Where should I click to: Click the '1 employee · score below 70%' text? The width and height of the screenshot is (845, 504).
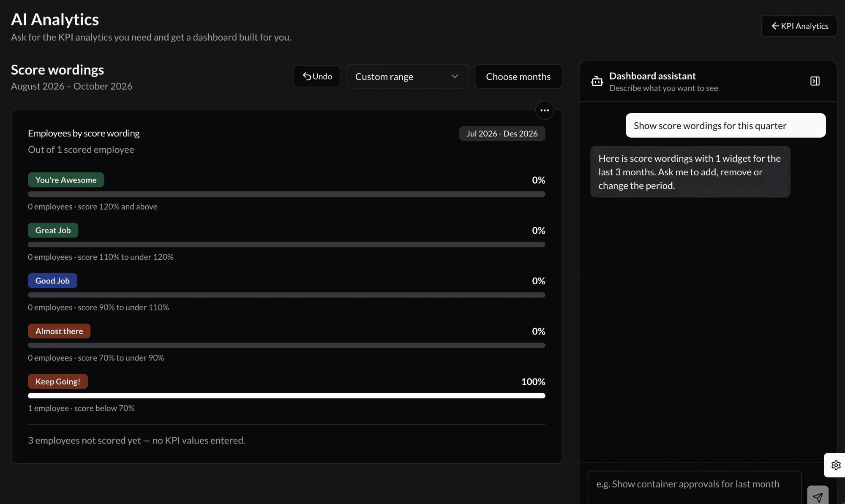81,408
